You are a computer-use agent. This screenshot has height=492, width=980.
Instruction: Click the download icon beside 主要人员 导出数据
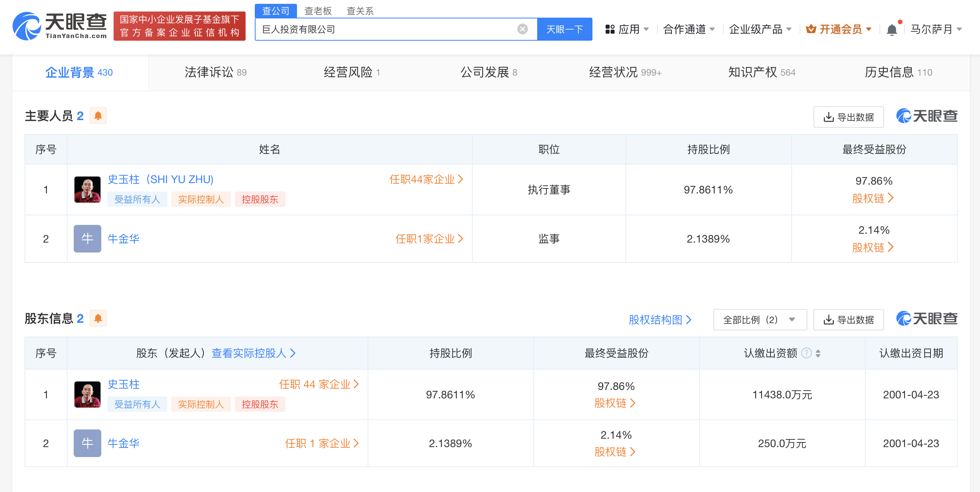(x=829, y=117)
